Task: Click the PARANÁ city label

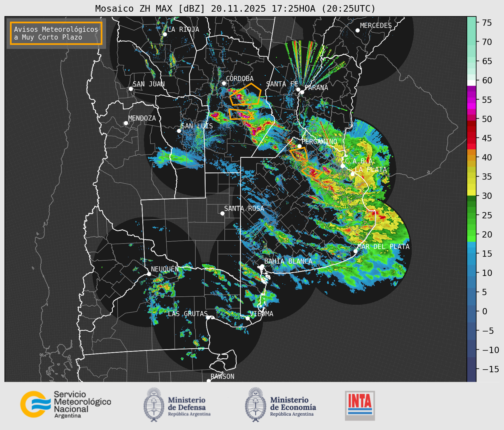Action: pos(316,88)
